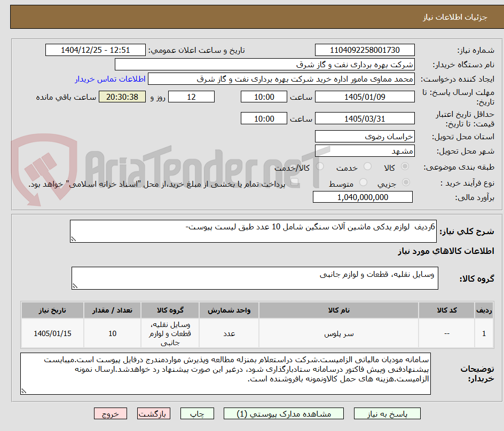
Task: Click the تاریخ نیاز column header
Action: tap(52, 310)
